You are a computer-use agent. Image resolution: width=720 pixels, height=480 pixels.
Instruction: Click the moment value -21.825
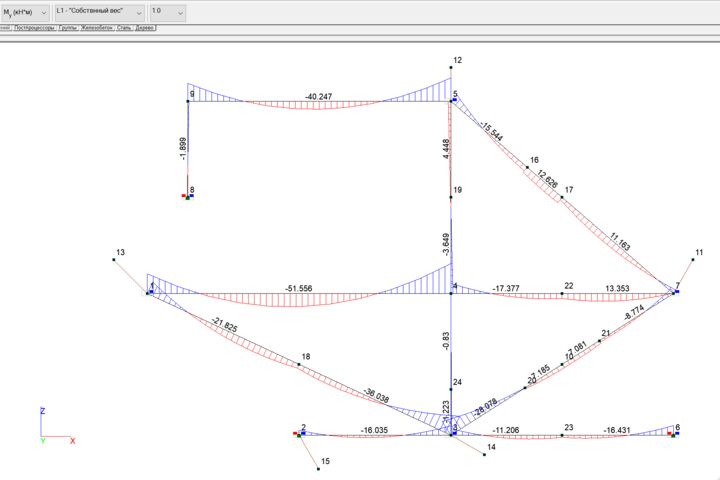pyautogui.click(x=224, y=325)
